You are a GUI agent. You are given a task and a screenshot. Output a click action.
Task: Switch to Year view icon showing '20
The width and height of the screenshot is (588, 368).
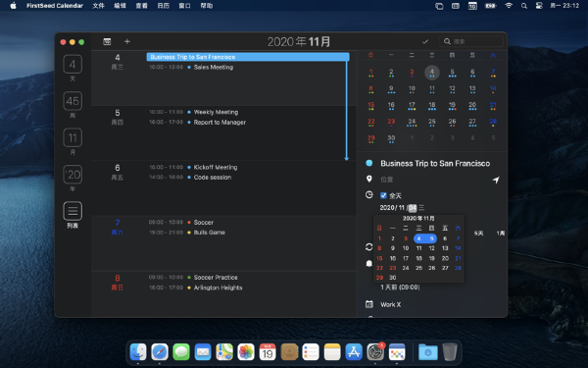tap(73, 175)
